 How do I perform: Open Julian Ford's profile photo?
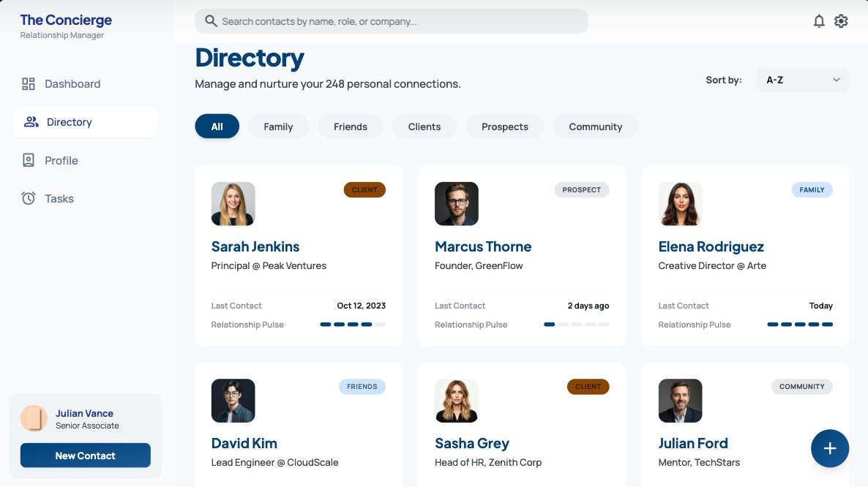[681, 401]
